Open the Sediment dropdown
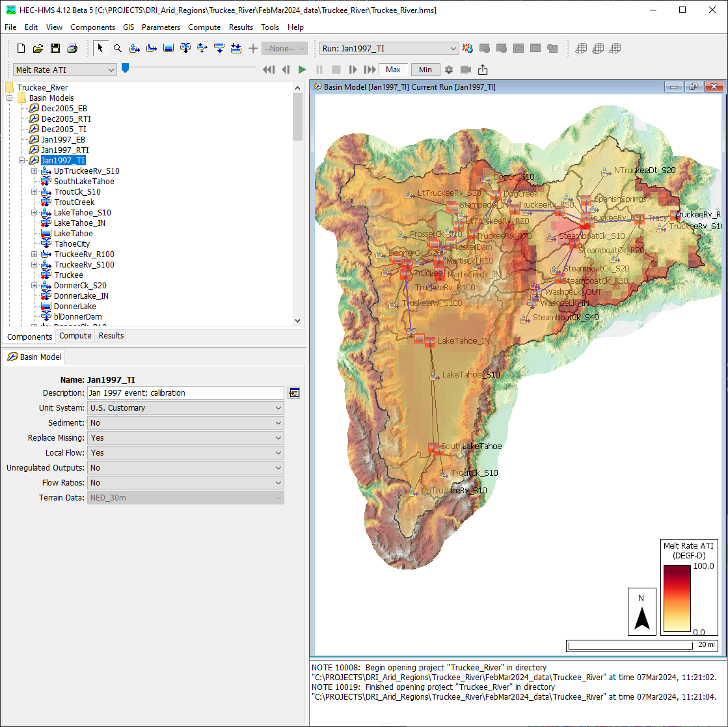728x727 pixels. click(185, 423)
